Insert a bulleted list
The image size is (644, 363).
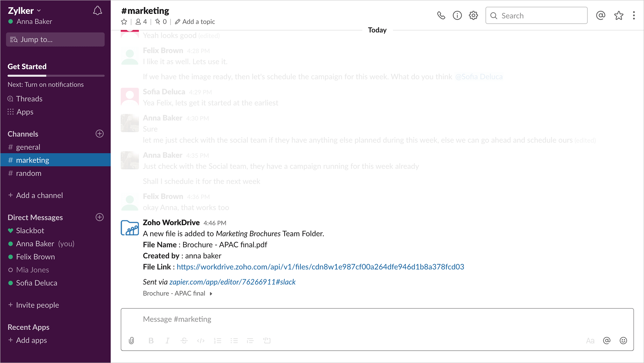point(234,341)
